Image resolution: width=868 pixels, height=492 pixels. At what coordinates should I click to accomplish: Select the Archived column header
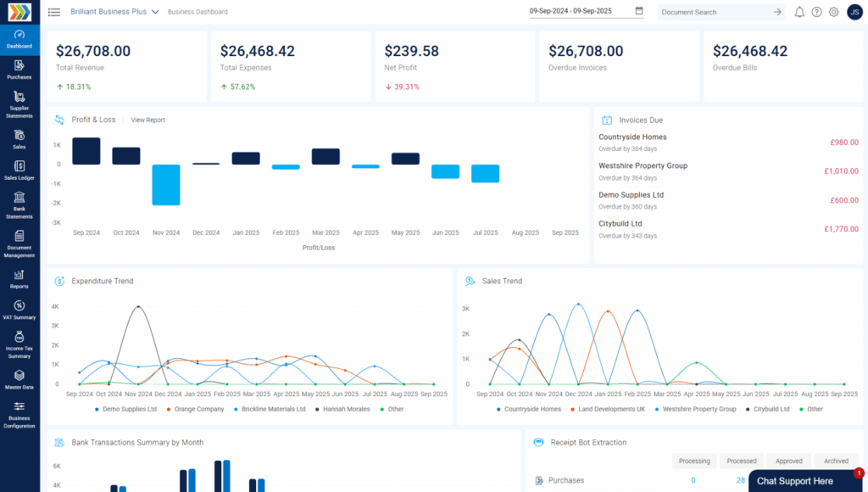[836, 461]
